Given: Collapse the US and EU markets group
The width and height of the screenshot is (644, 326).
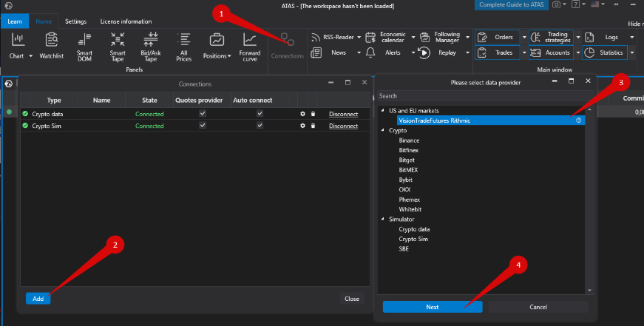Looking at the screenshot, I should pyautogui.click(x=383, y=111).
